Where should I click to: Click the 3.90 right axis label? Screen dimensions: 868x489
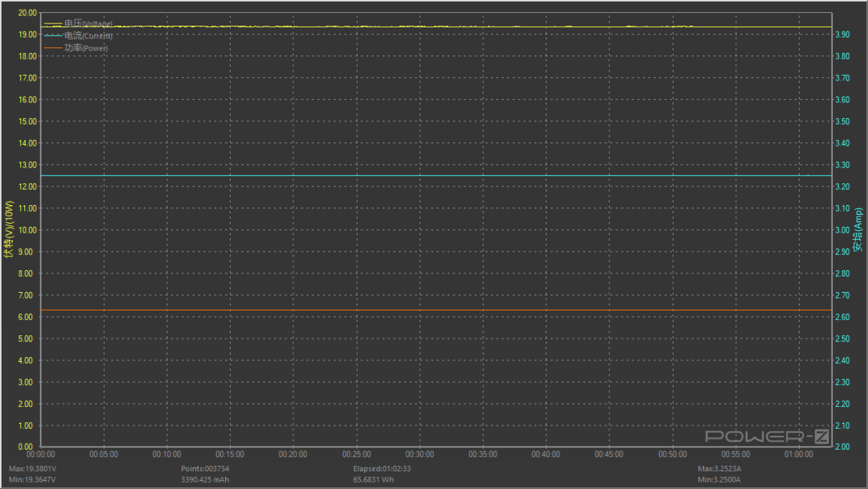click(842, 35)
